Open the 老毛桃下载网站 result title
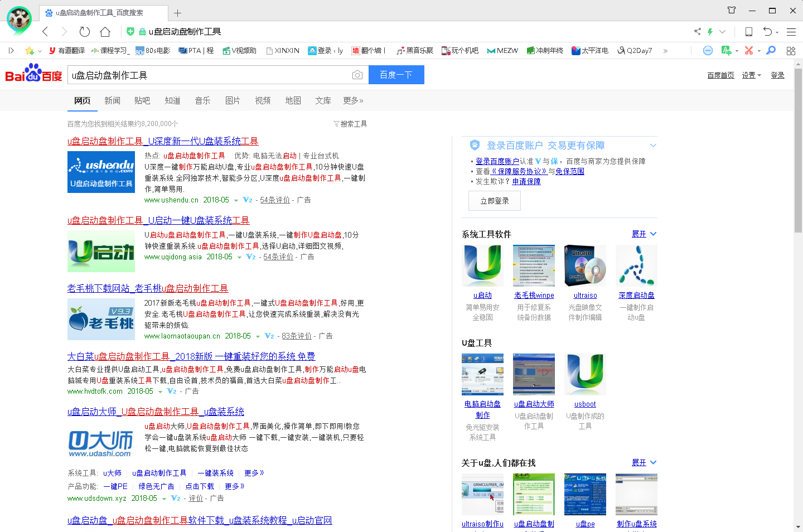Image resolution: width=803 pixels, height=532 pixels. [x=148, y=288]
